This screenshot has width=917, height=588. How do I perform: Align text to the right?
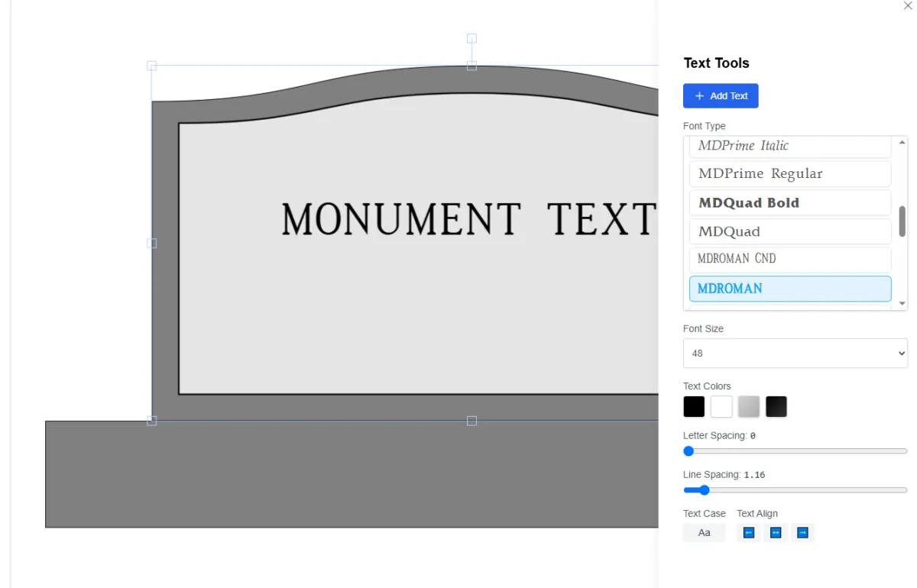(x=802, y=532)
